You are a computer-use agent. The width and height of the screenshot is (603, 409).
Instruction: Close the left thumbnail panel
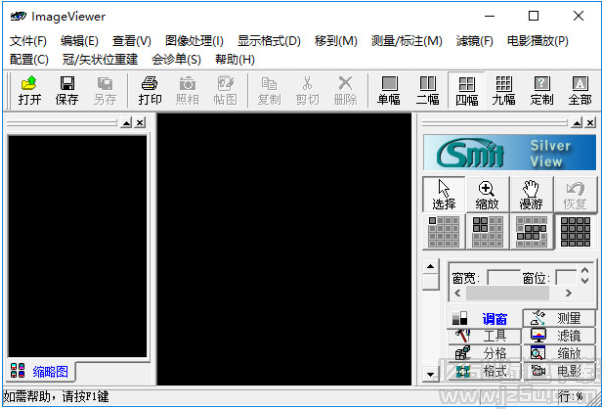click(140, 123)
